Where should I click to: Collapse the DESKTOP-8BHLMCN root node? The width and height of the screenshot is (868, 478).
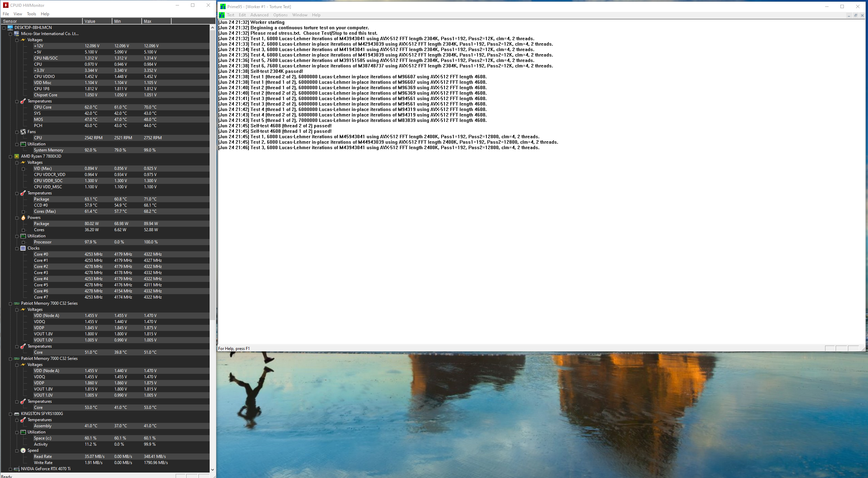(4, 28)
